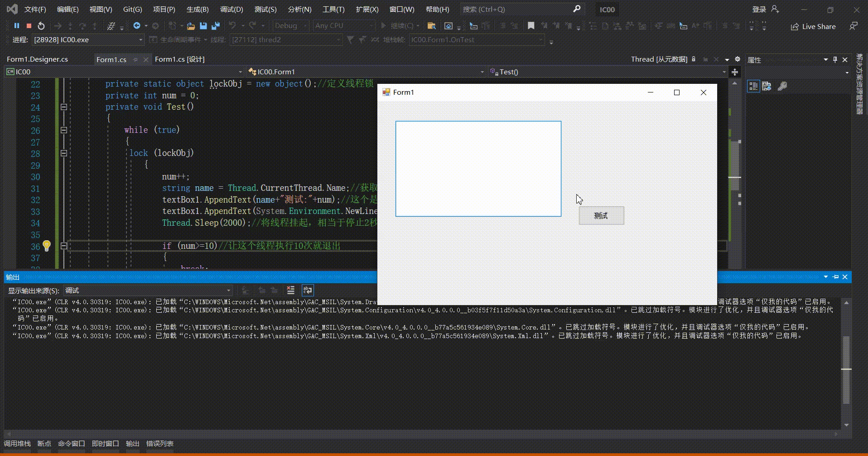The height and width of the screenshot is (456, 868).
Task: Switch to the Form1.cs [设计] tab
Action: [x=180, y=59]
